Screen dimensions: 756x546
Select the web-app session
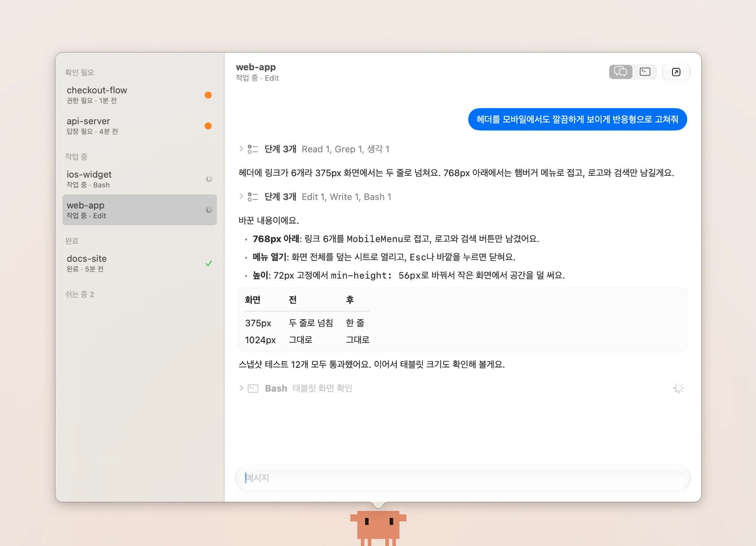pyautogui.click(x=139, y=210)
